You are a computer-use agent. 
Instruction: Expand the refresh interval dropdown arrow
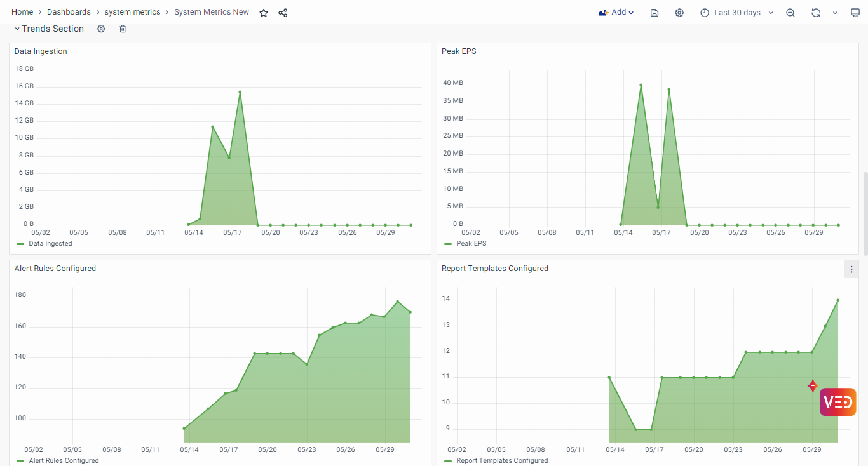[835, 13]
